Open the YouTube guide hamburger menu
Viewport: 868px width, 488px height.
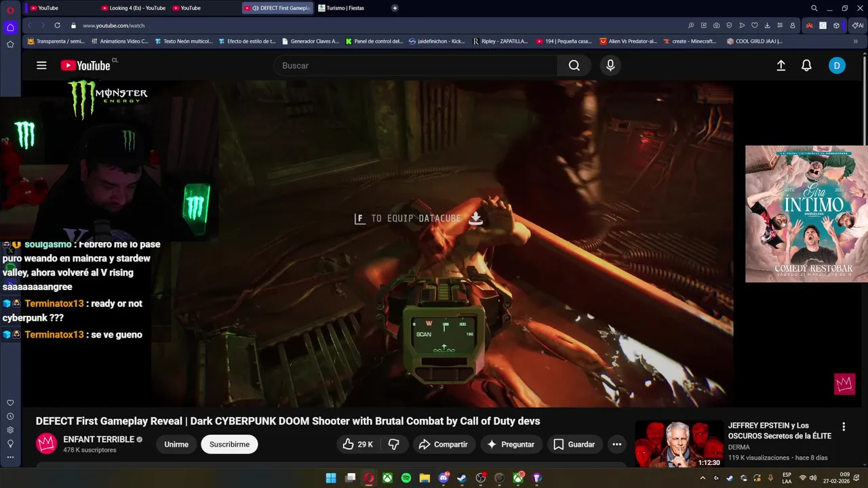coord(41,66)
